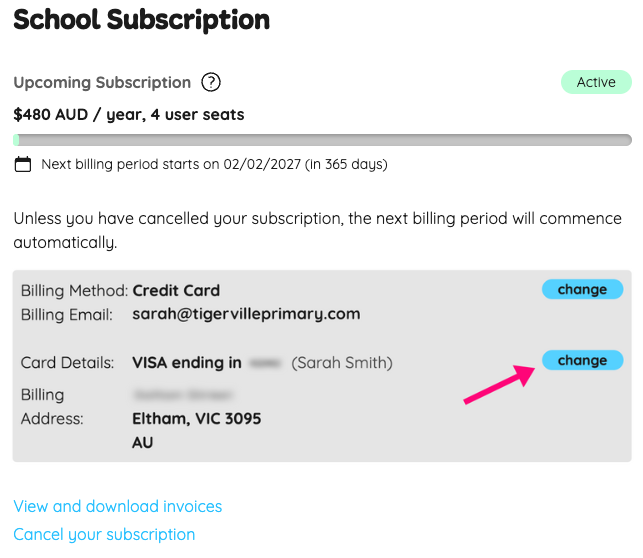
Task: Change the Billing Method
Action: point(582,290)
